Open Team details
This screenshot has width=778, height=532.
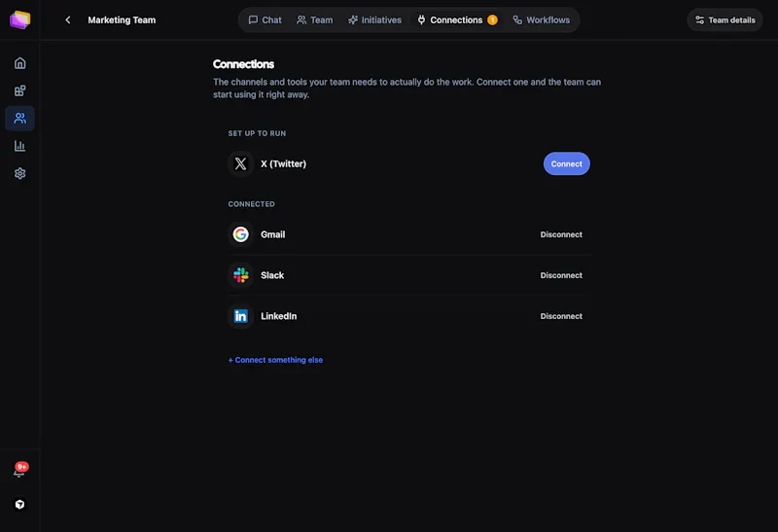click(x=725, y=19)
